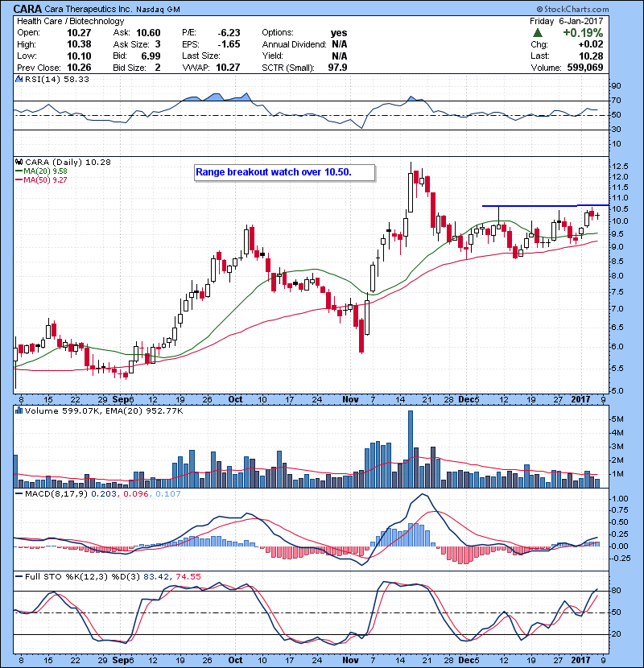Click the tallest volume bar in mid-November
The image size is (644, 668).
(411, 449)
